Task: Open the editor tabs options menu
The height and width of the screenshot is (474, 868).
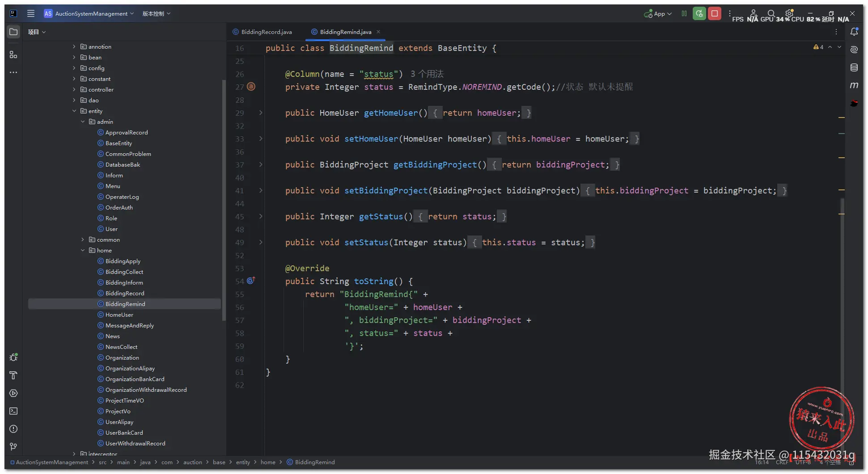Action: coord(836,32)
